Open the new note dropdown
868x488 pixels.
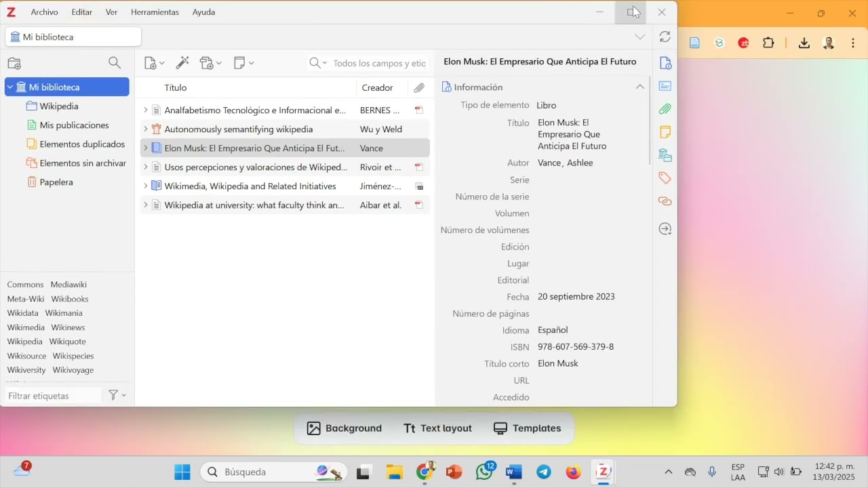(243, 63)
